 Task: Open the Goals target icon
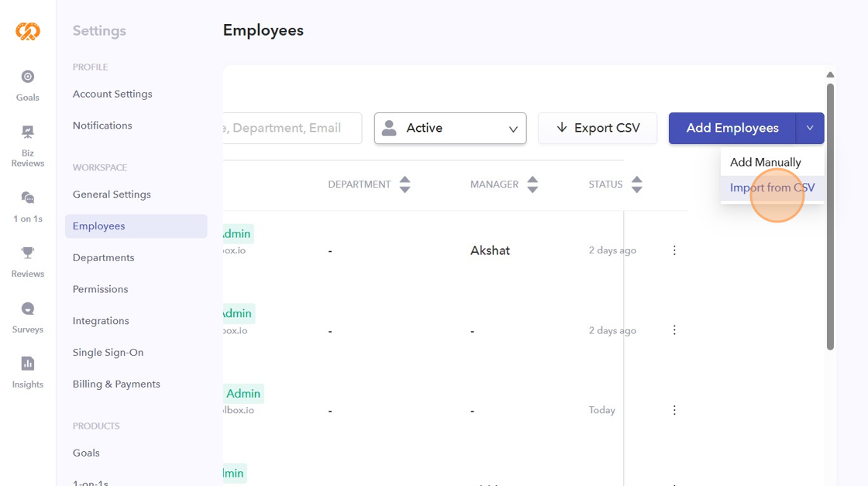[x=28, y=77]
